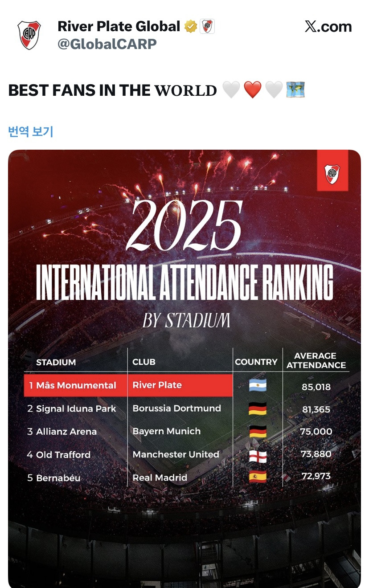Tap the 85,018 average attendance figure
369x588 pixels.
click(316, 387)
